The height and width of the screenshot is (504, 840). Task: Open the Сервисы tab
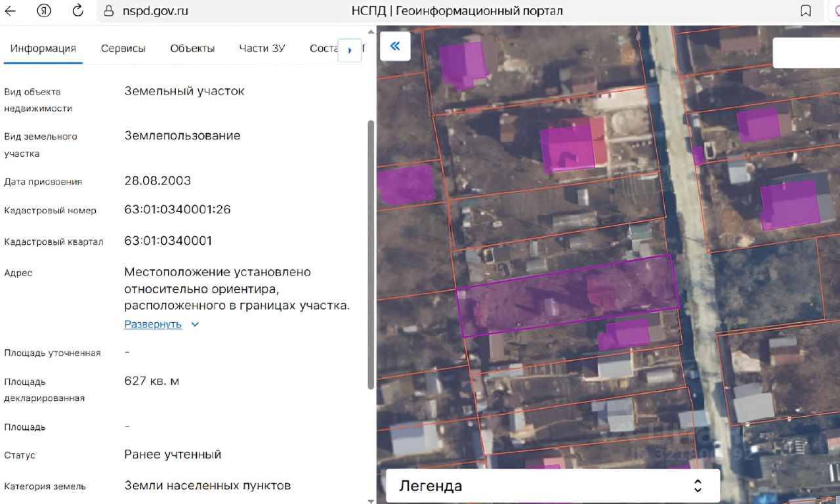click(123, 49)
